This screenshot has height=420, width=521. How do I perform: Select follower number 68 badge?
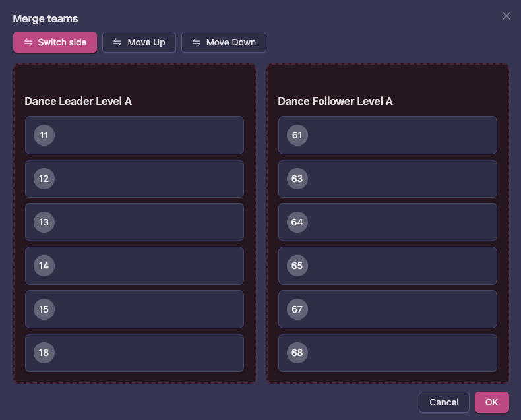[x=297, y=353]
